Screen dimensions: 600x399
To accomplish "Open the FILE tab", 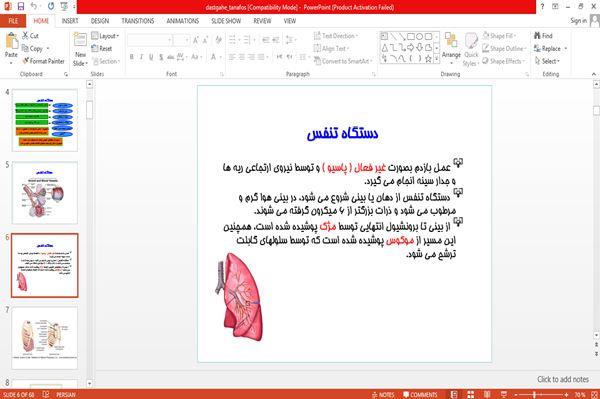I will 13,21.
